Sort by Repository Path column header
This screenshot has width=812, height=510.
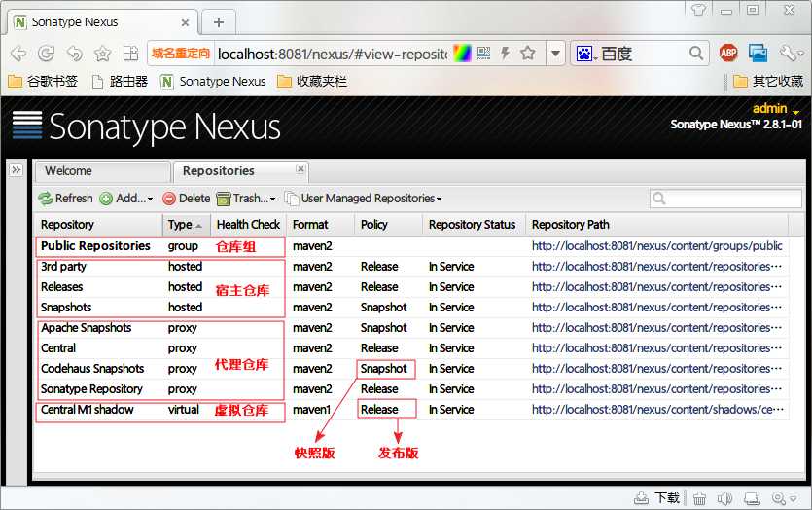[656, 225]
